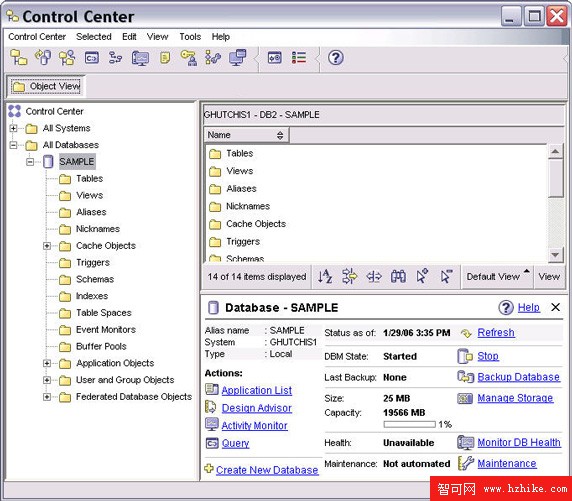The width and height of the screenshot is (572, 501).
Task: Click the Help link in details pane
Action: [x=529, y=307]
